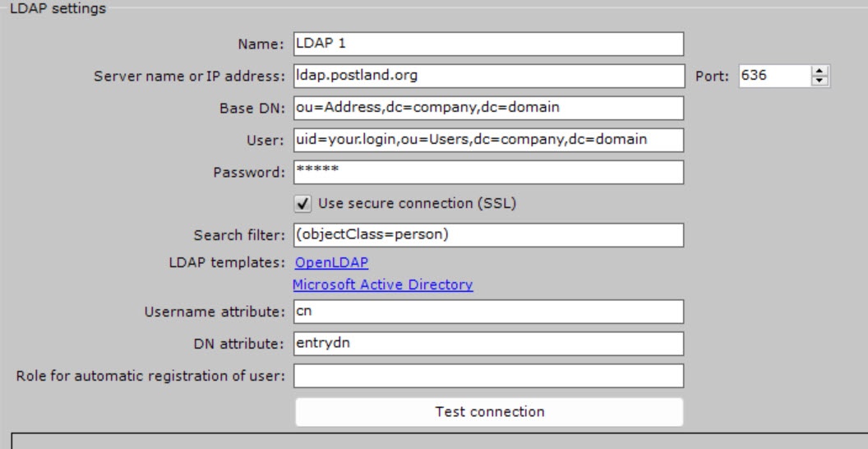
Task: Click the 'LDAP templates:' label
Action: tap(226, 262)
